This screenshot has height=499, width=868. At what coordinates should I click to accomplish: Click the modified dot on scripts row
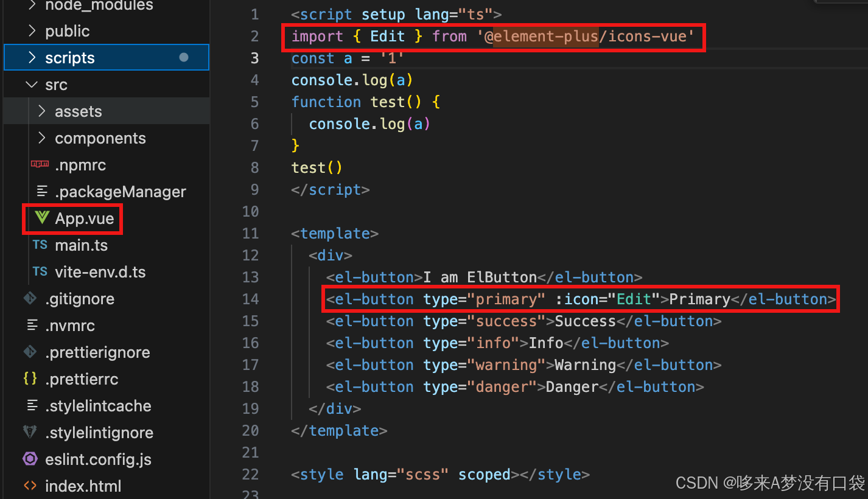[184, 57]
